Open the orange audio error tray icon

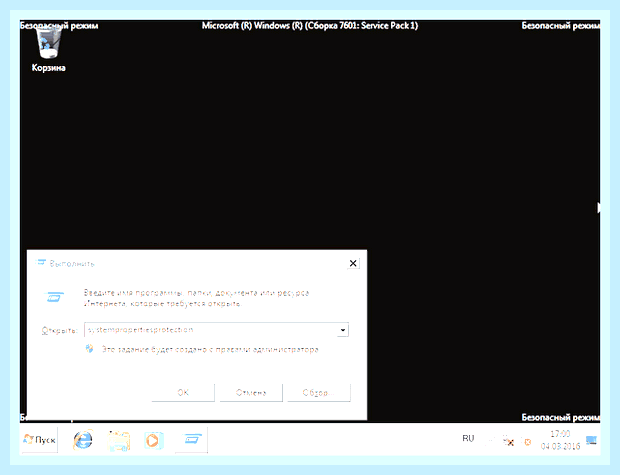(x=527, y=442)
